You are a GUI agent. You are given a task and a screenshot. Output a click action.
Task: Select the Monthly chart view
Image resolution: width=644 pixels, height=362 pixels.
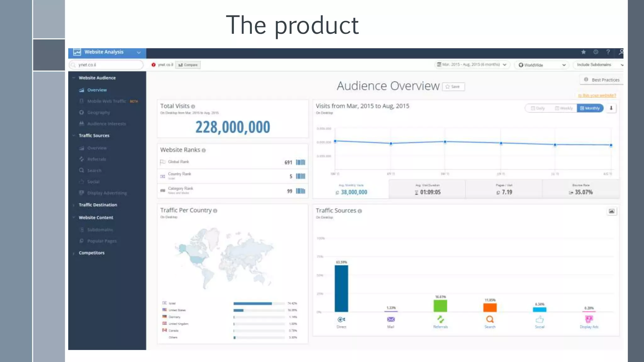[590, 108]
